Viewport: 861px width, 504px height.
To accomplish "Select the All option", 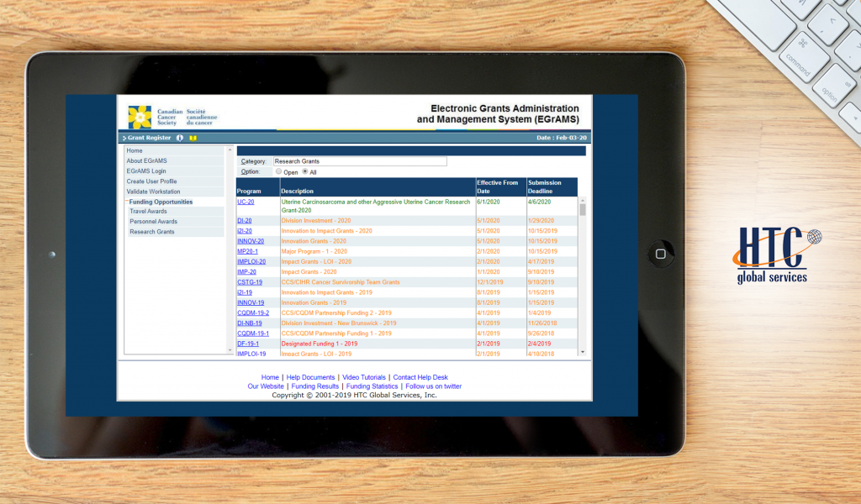I will click(306, 171).
